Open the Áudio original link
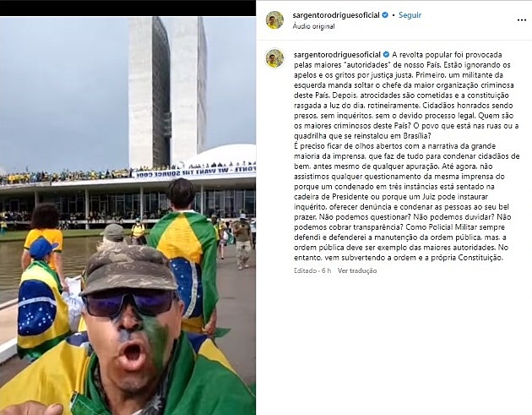 tap(314, 26)
